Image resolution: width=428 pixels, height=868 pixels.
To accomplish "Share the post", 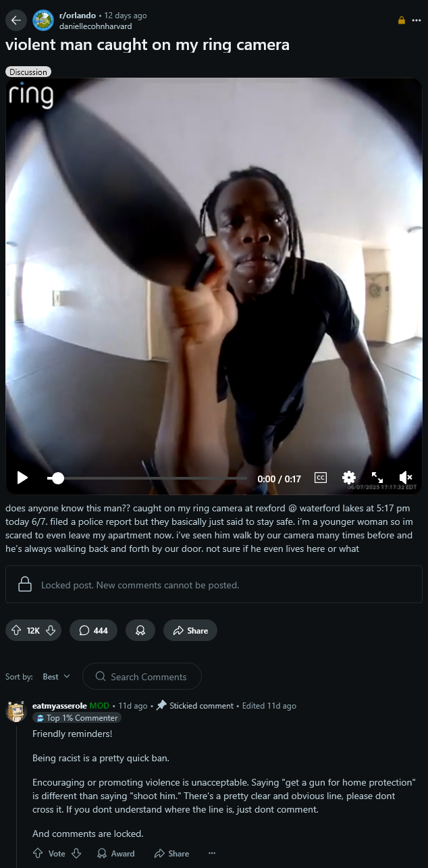I will [x=190, y=630].
